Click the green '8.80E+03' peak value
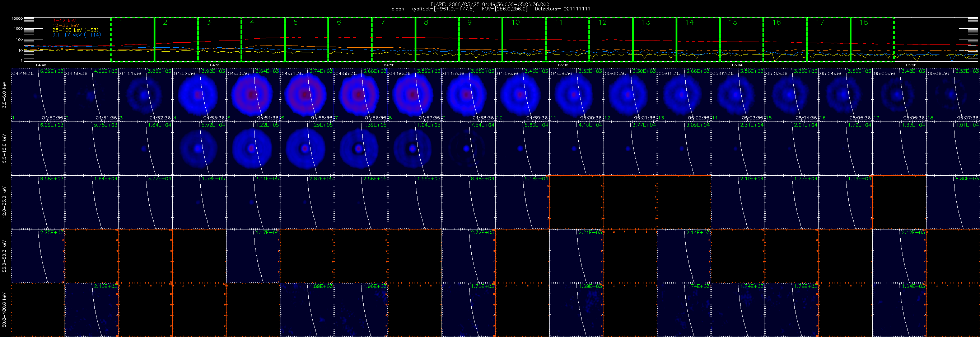 [x=967, y=179]
